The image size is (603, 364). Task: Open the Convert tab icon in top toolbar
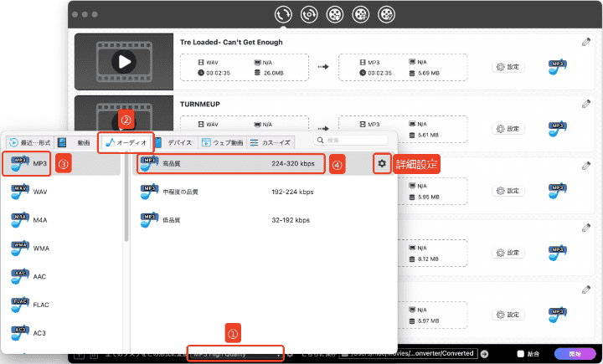(x=283, y=14)
